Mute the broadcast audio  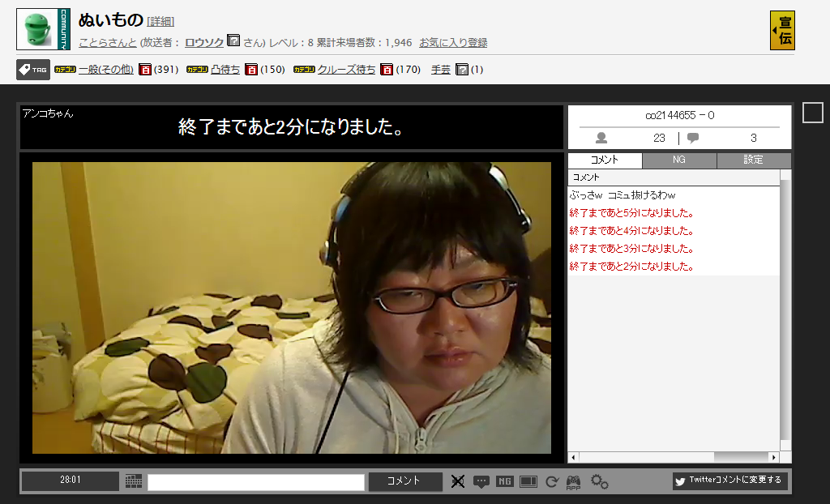point(458,481)
